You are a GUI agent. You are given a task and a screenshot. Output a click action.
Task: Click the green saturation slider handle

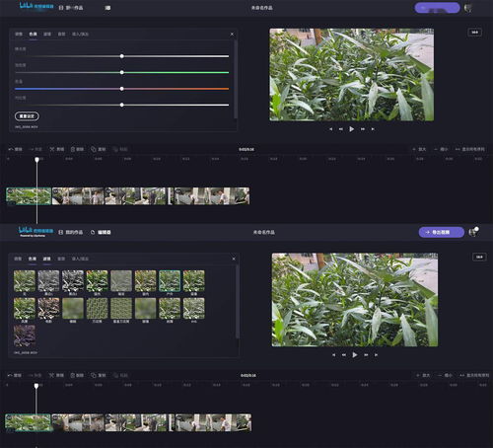coord(122,72)
